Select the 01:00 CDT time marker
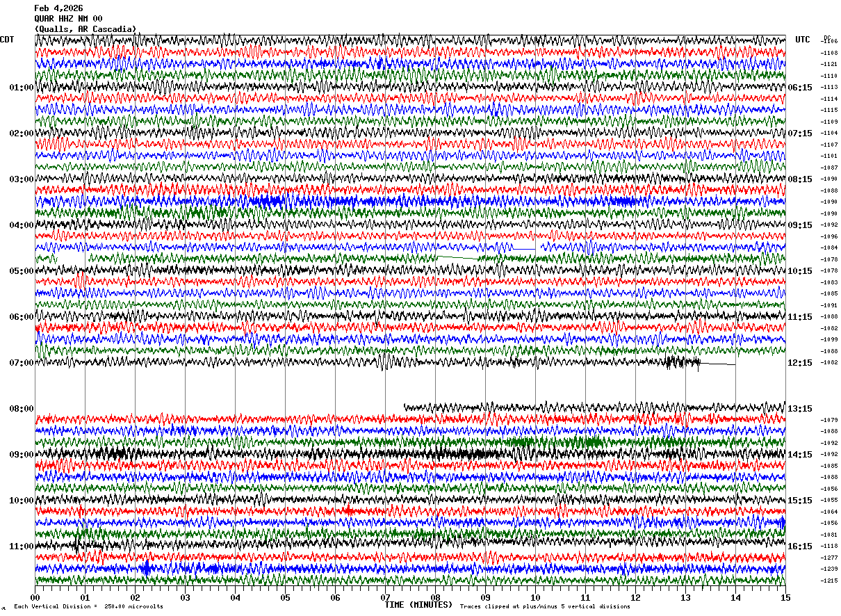This screenshot has height=616, width=841. point(21,88)
